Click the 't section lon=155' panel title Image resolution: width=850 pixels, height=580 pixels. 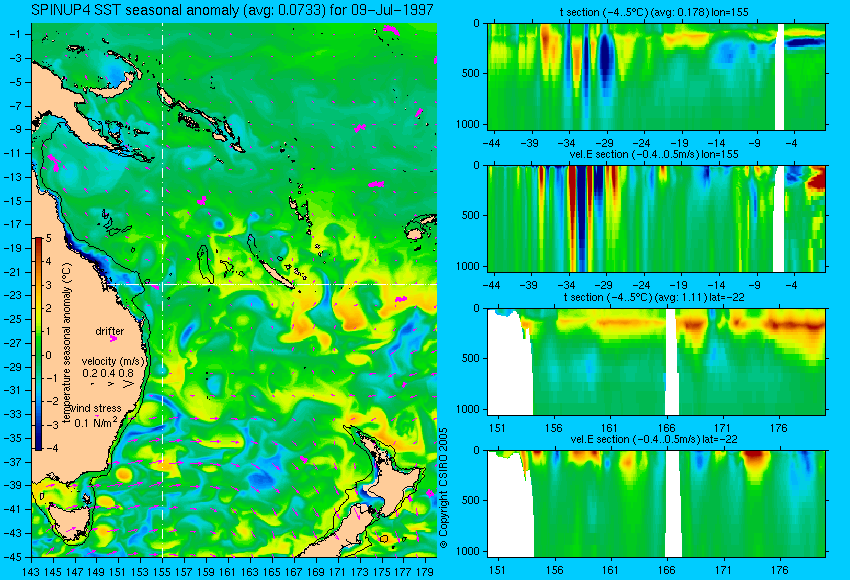(654, 12)
